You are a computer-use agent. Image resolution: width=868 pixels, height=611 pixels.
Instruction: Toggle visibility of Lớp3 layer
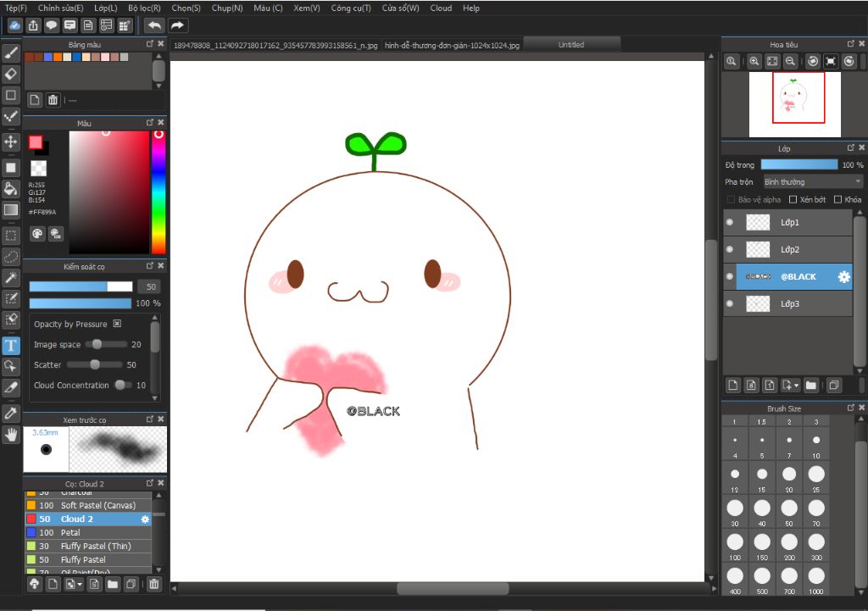[x=730, y=304]
